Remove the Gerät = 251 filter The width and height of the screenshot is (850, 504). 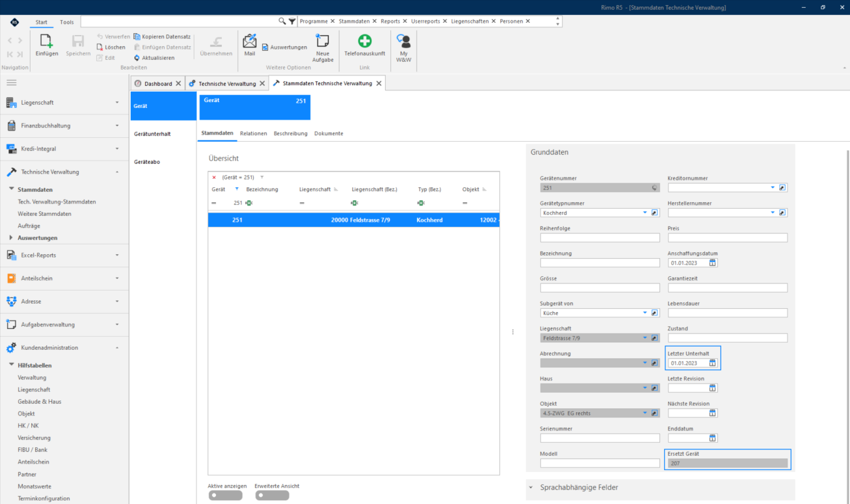point(214,177)
